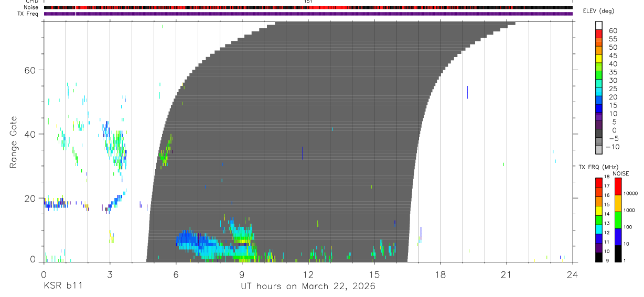Screen dimensions: 644x297
Task: Select 'UT hours on March 22, 2026' label
Action: [x=308, y=287]
